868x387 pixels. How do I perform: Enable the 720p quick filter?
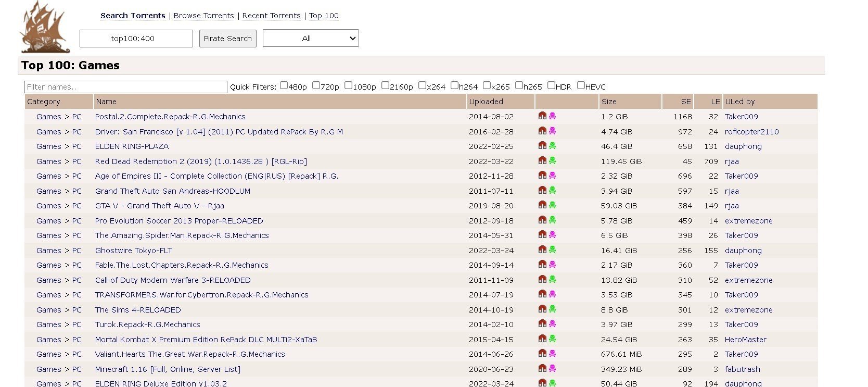pos(316,85)
